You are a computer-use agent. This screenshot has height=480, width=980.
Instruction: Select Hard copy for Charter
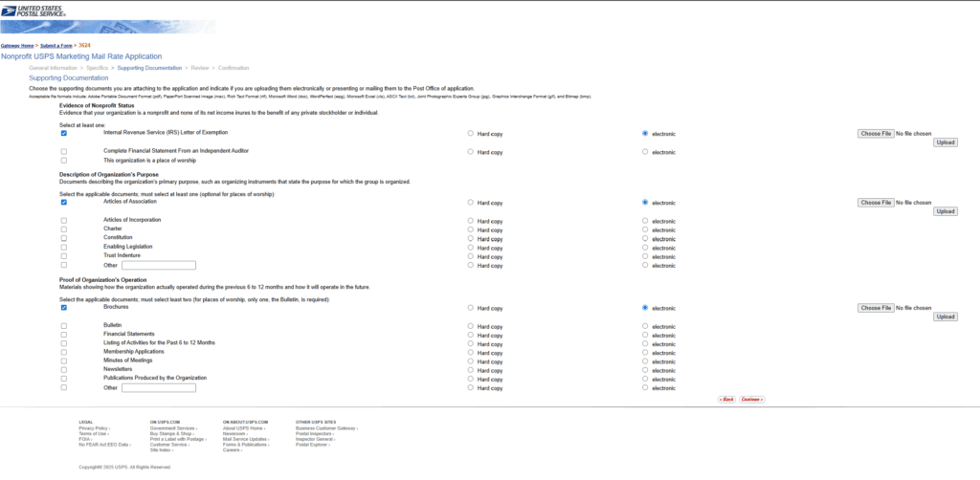pyautogui.click(x=471, y=229)
